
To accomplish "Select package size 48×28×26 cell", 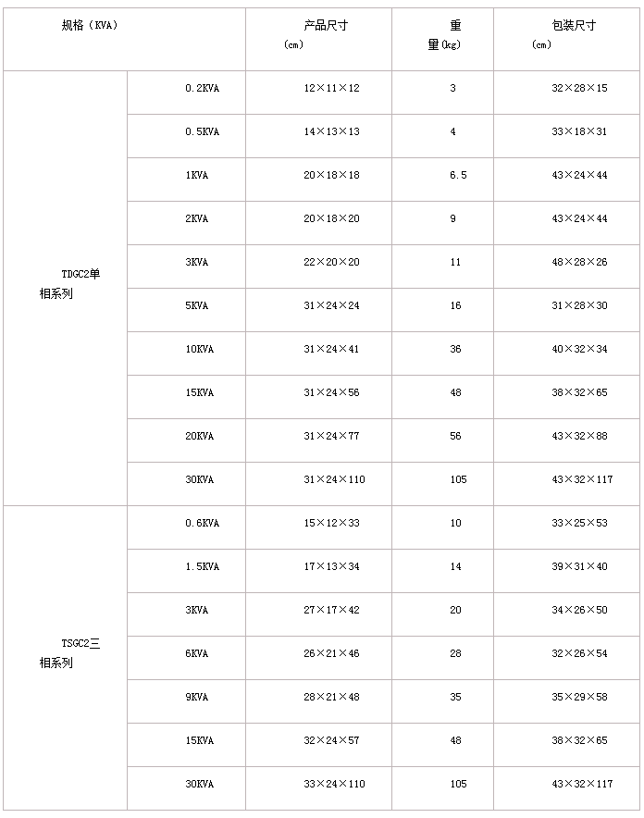I will point(579,262).
